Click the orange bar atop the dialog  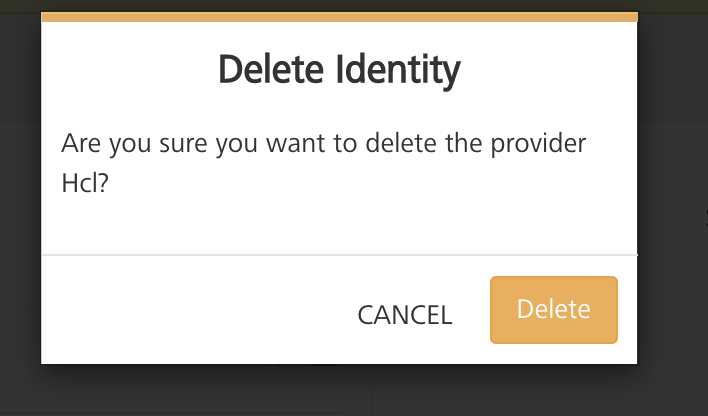tap(339, 16)
